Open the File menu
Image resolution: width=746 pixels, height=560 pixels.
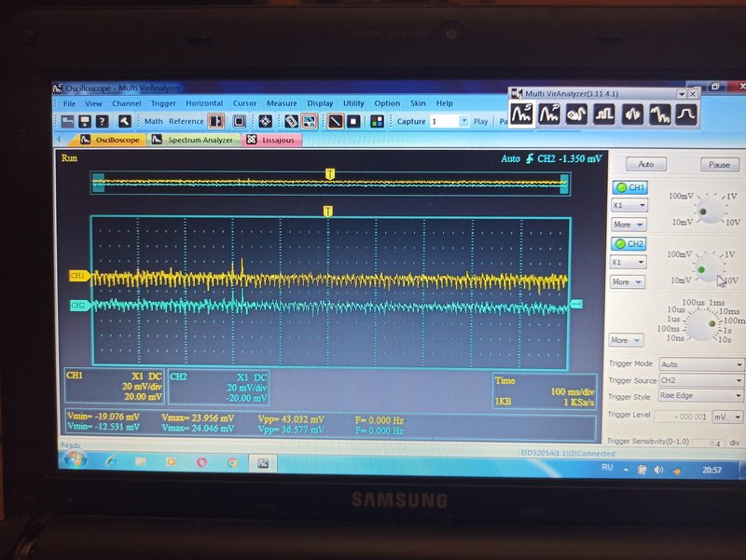(69, 103)
